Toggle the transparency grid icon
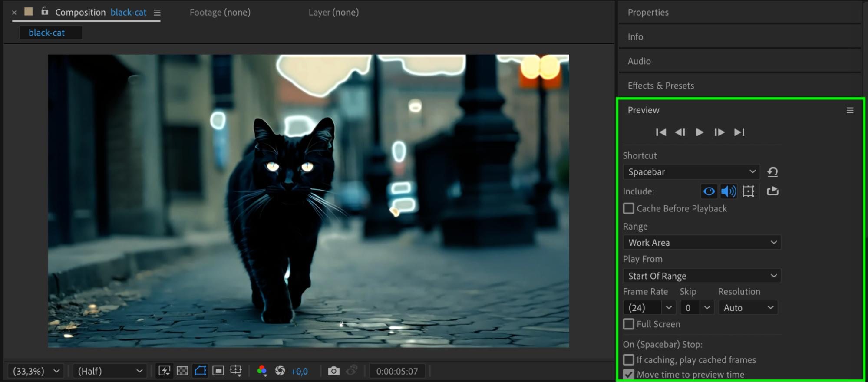868x382 pixels. [182, 371]
